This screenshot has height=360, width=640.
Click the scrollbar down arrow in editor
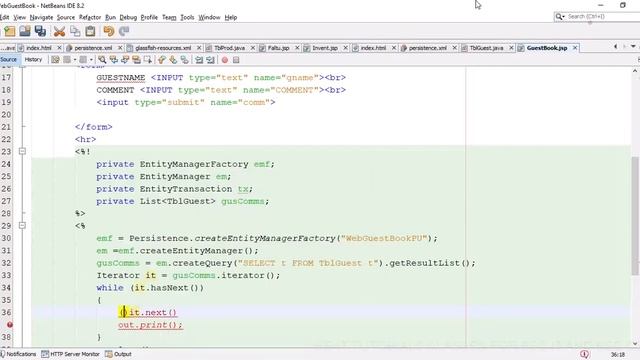635,344
